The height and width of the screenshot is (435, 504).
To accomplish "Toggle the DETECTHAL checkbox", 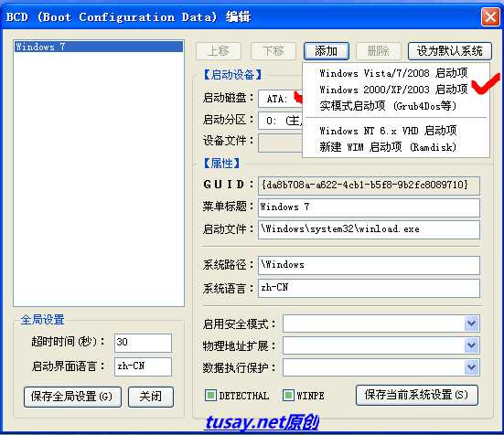I will pos(210,395).
